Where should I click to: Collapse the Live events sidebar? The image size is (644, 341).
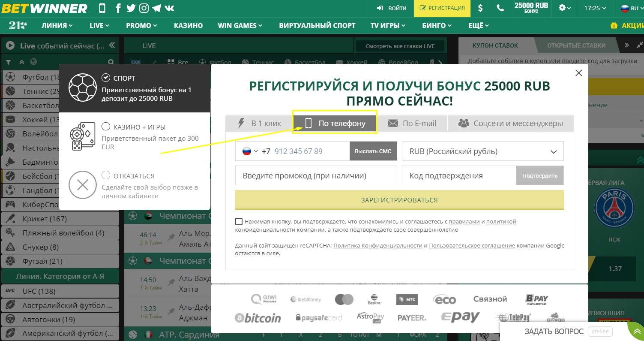[112, 45]
